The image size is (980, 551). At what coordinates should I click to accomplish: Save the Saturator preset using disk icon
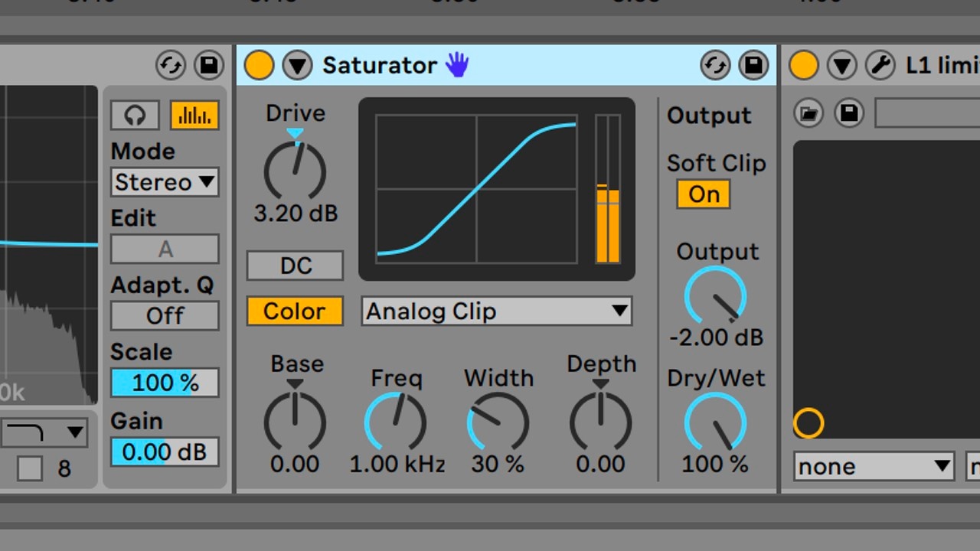(x=753, y=65)
